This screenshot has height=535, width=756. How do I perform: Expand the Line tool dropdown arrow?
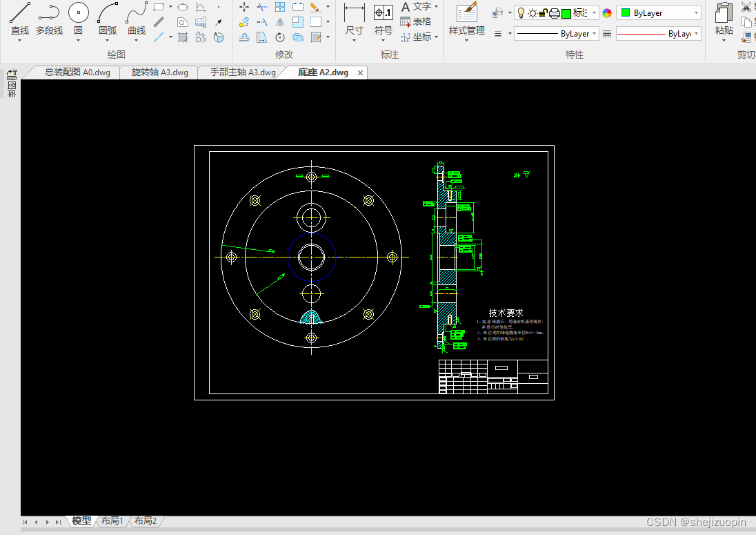20,41
